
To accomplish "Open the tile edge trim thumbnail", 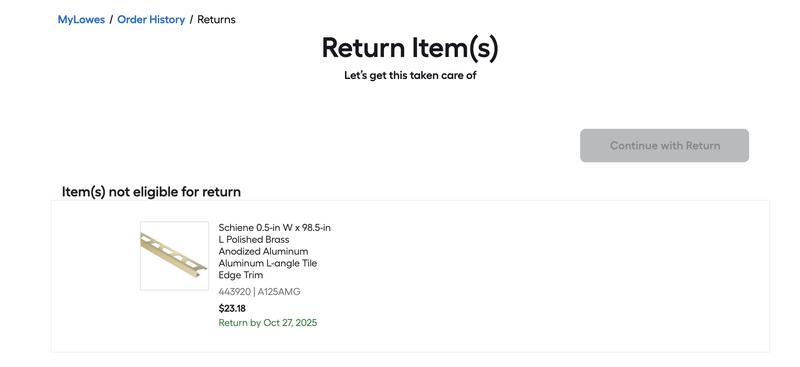I will point(174,256).
